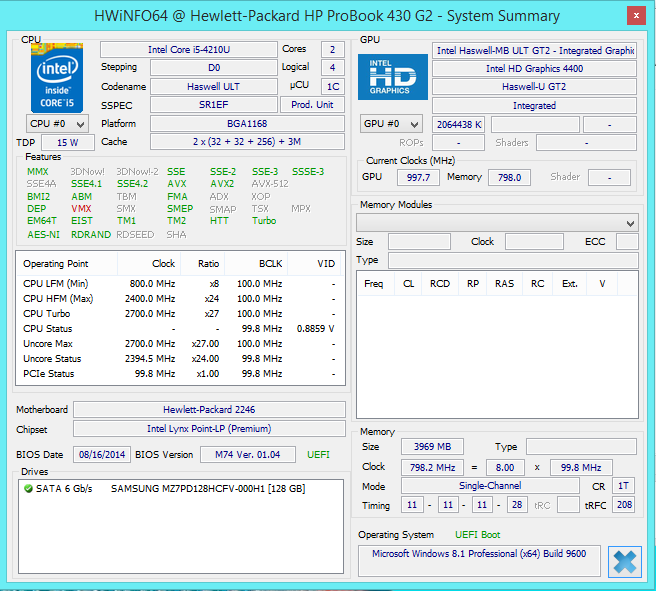Select the CPU Turbo row
Viewport: 656px width, 591px height.
coord(180,314)
